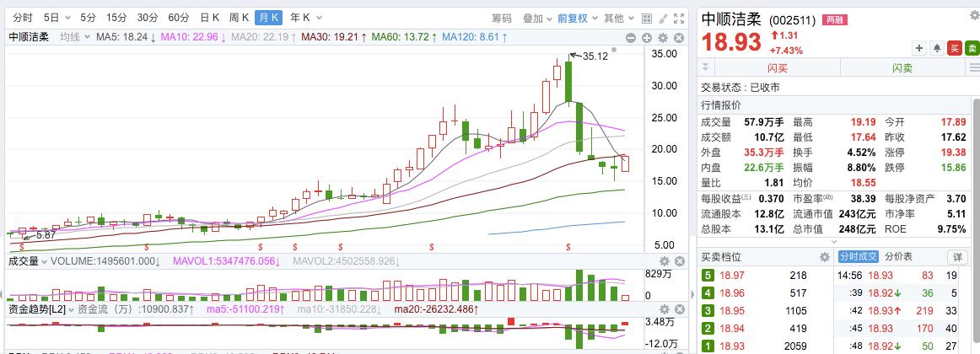Open the 均线 indicator dropdown
The height and width of the screenshot is (354, 980).
point(73,36)
